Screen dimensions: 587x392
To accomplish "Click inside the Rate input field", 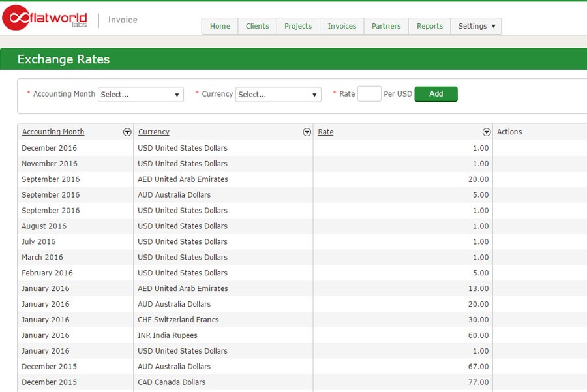I will coord(369,94).
